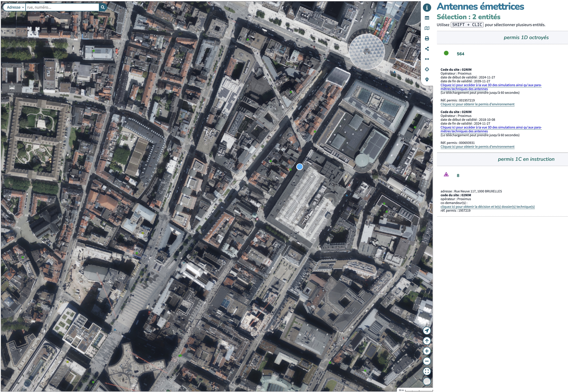Select the measure distance double-arrow icon
Screen dimensions: 568x392
pos(427,59)
